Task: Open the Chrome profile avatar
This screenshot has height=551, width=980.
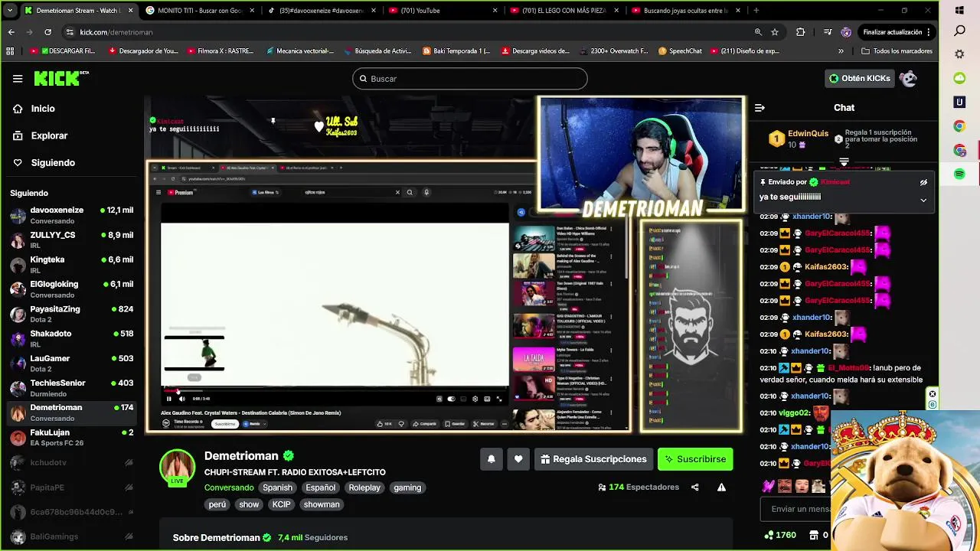Action: [846, 32]
